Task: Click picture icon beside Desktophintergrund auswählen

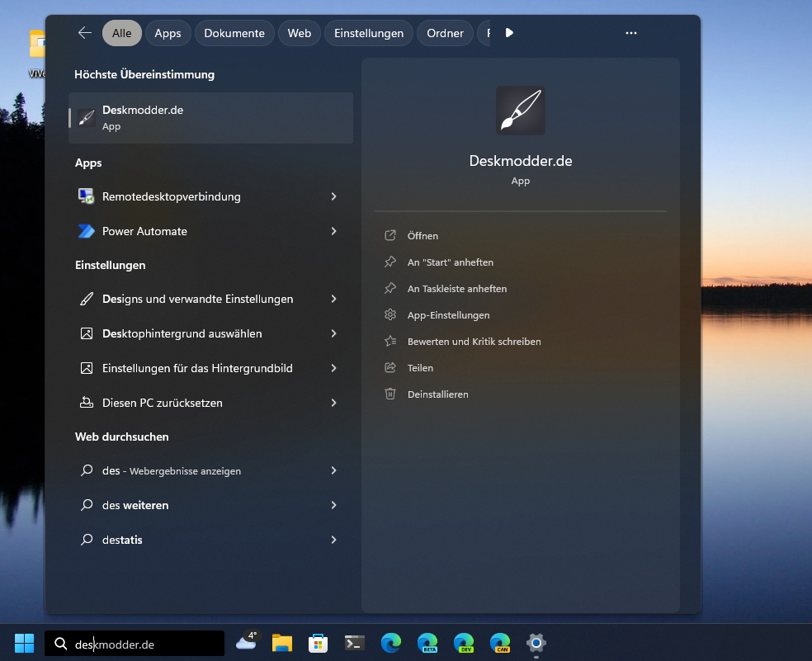Action: 87,333
